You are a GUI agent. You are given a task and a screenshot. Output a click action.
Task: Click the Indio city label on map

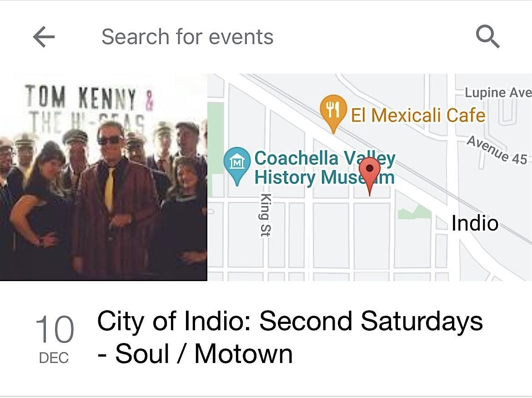(475, 223)
